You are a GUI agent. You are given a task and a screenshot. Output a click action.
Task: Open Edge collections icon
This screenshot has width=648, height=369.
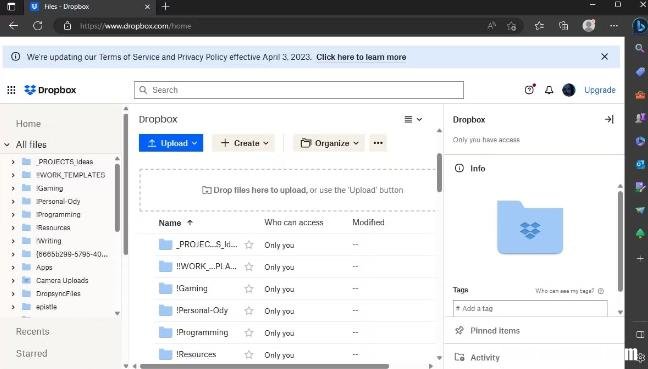coord(563,26)
